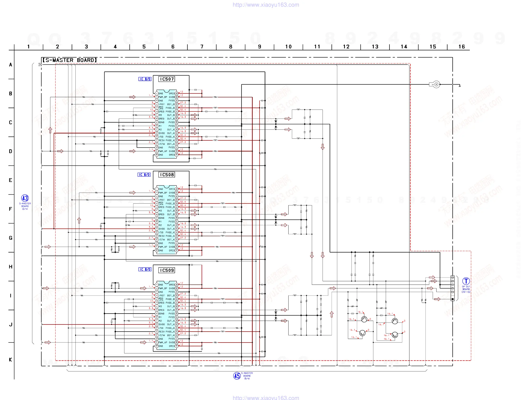The width and height of the screenshot is (532, 400).
Task: Open the xiaoyu163.com link at top
Action: (x=266, y=5)
